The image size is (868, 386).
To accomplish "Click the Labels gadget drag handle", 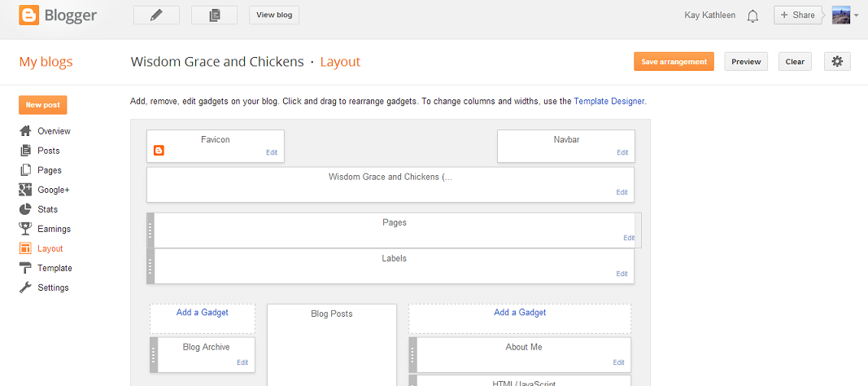I will (x=150, y=266).
